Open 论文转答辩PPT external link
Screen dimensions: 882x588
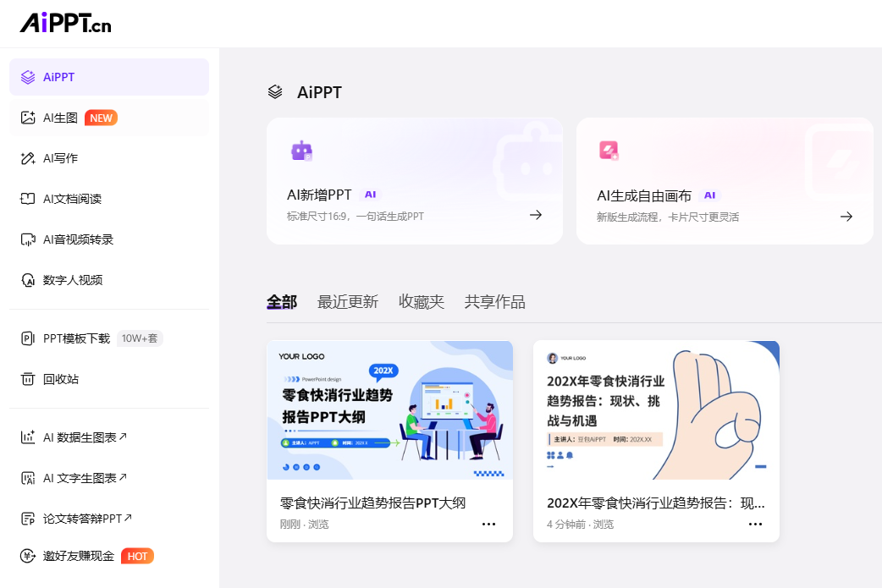[x=87, y=519]
